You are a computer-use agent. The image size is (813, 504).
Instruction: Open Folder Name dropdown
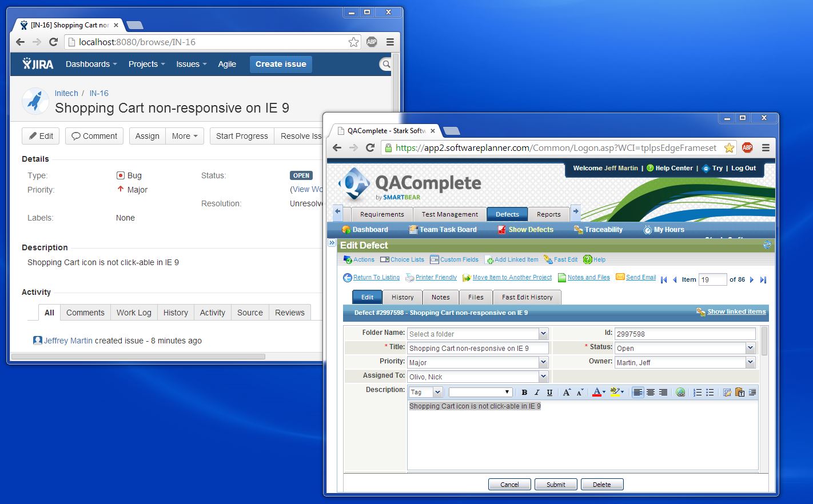[544, 334]
